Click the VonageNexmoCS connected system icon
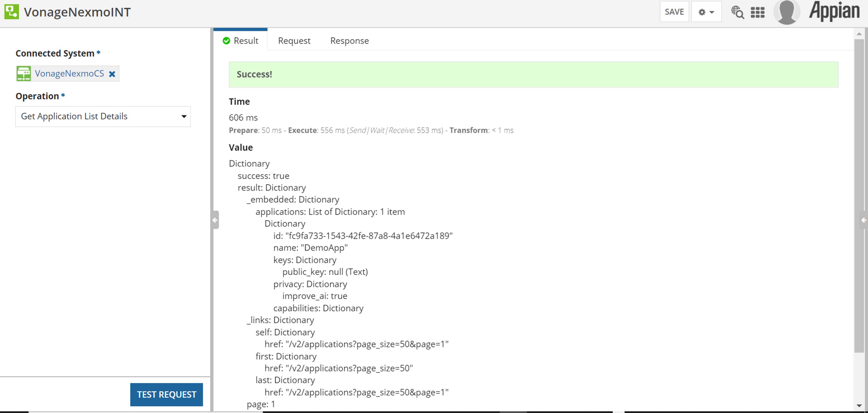This screenshot has width=868, height=413. pyautogui.click(x=24, y=74)
